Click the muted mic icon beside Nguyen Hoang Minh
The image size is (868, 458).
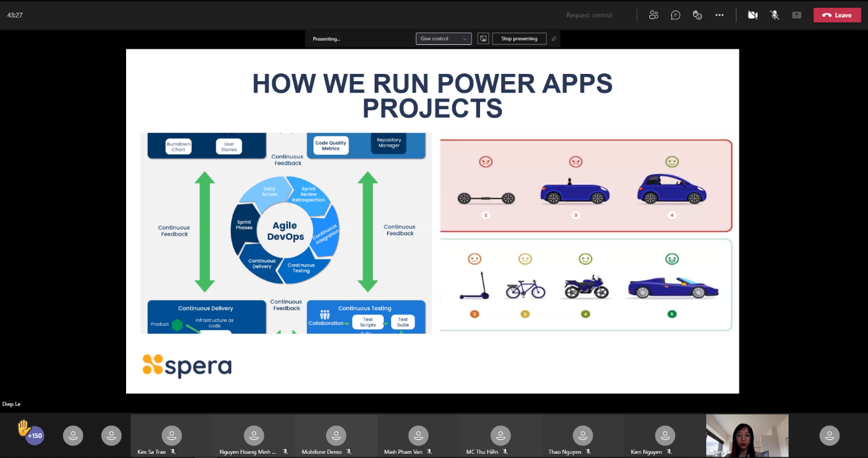pos(285,452)
